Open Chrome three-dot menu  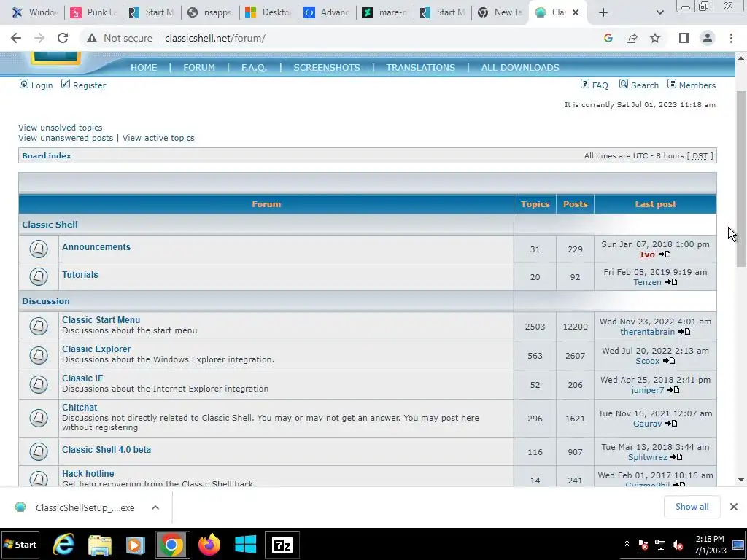[x=731, y=38]
